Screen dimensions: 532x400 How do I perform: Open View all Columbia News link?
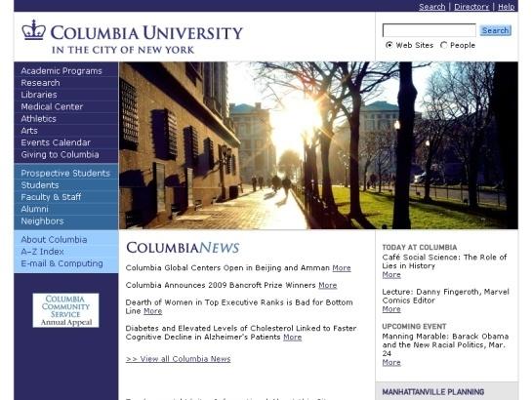(178, 359)
